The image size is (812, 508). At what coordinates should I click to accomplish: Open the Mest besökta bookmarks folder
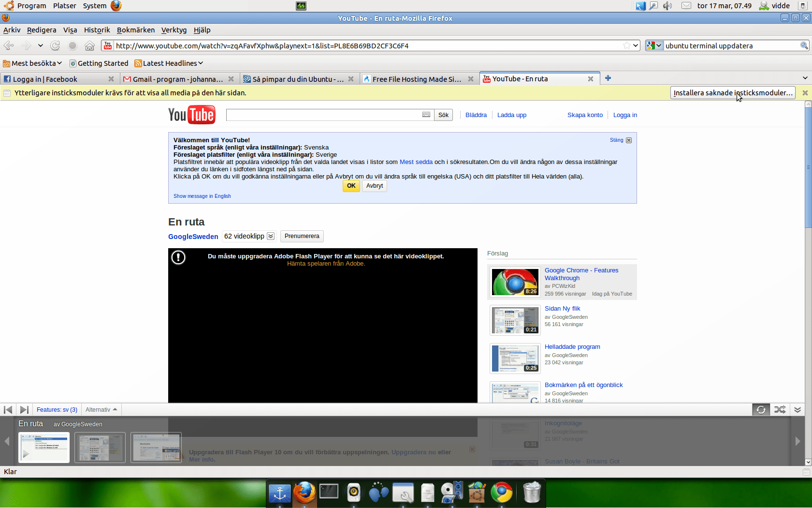coord(32,63)
